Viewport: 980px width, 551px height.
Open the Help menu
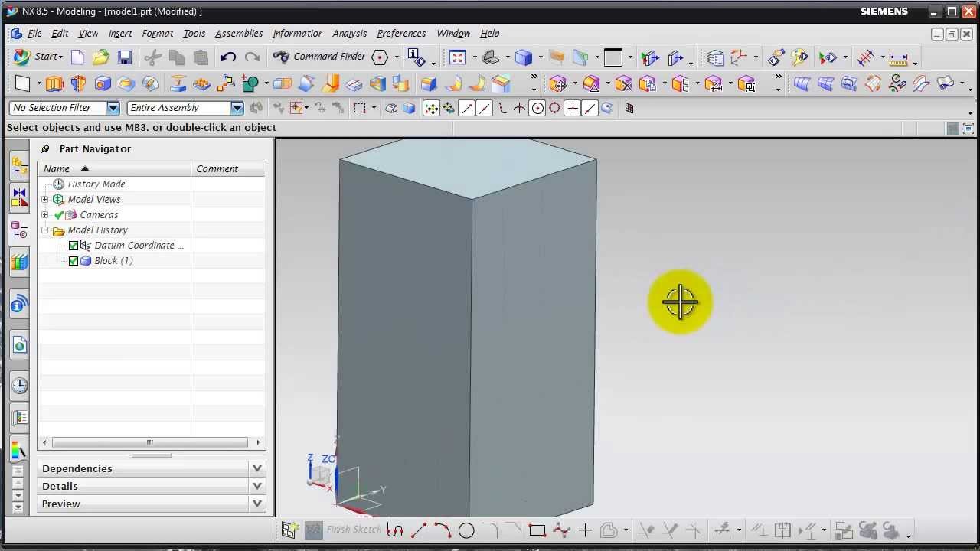coord(489,34)
